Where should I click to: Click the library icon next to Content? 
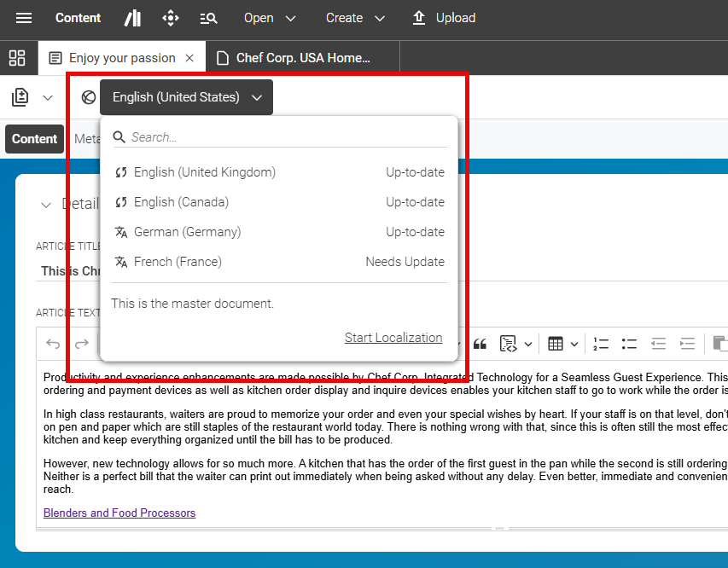pos(132,18)
